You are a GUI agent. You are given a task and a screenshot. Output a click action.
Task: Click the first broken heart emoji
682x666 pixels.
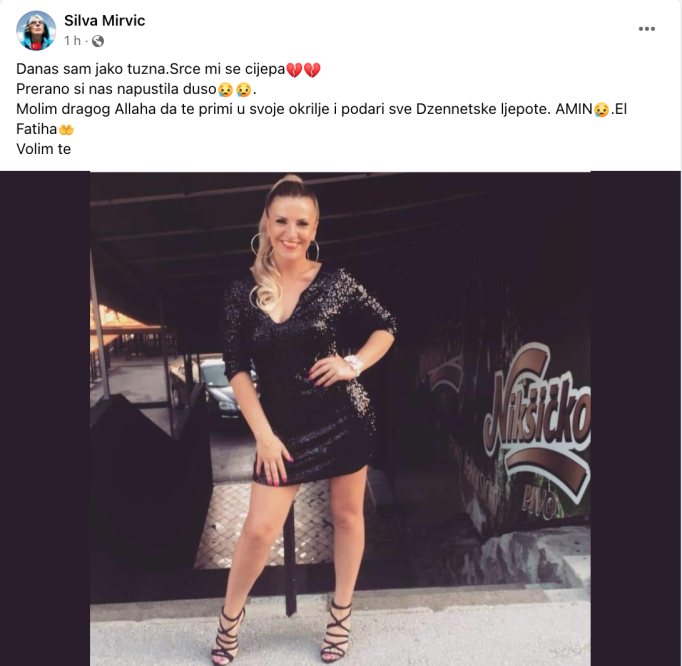(x=294, y=70)
